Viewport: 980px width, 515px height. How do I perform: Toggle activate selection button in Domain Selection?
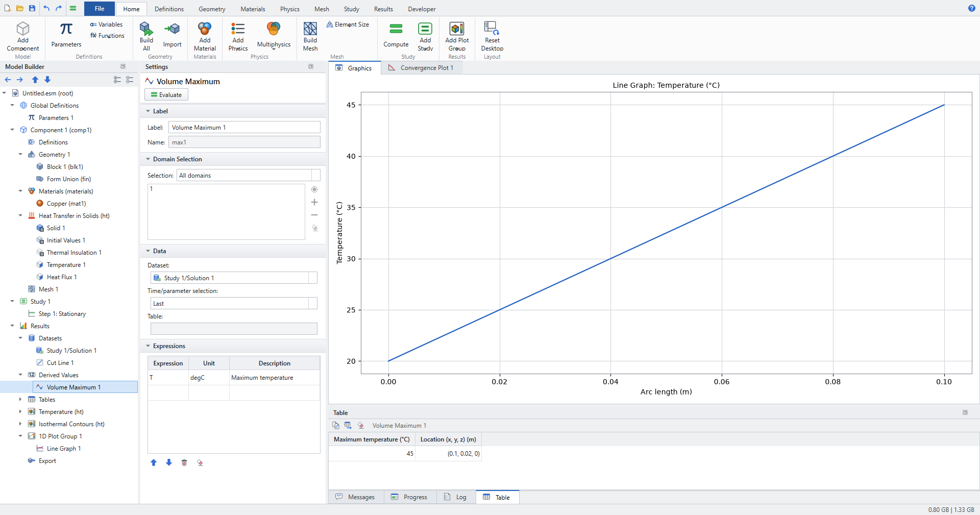314,189
